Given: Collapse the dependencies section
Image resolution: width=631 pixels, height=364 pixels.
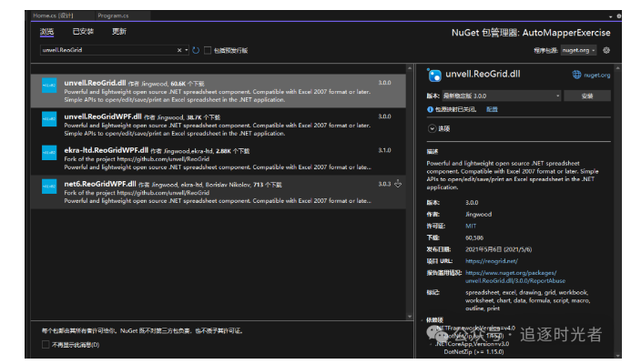Looking at the screenshot, I should pos(422,320).
